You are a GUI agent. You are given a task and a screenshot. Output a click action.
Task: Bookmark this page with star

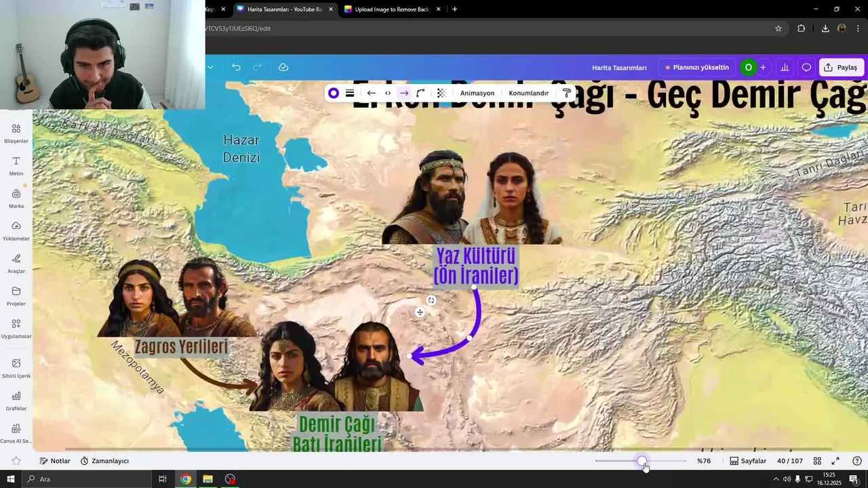point(778,28)
